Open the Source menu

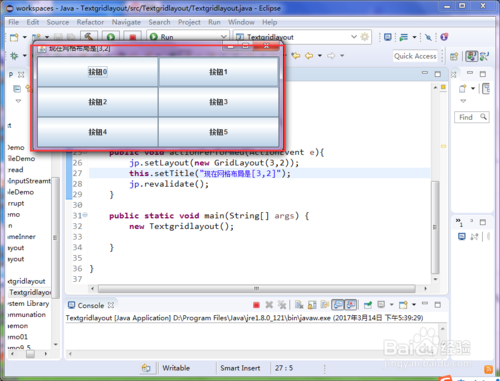click(x=58, y=22)
